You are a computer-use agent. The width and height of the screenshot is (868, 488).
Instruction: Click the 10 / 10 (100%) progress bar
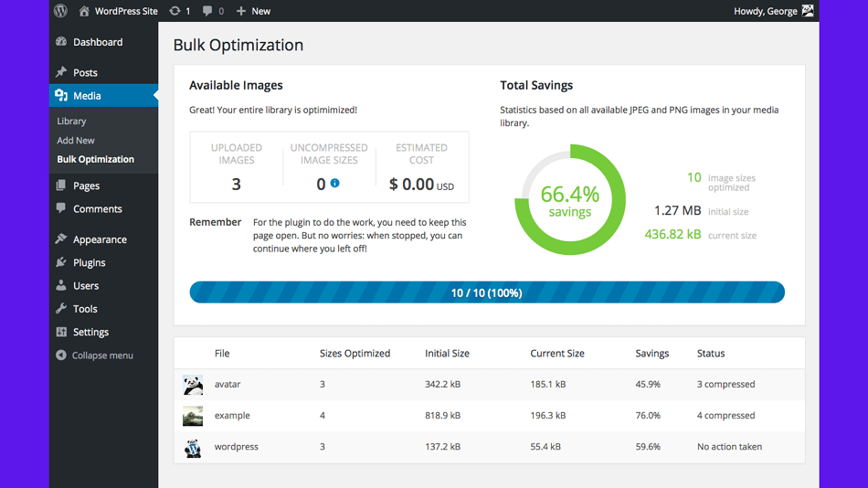pyautogui.click(x=487, y=292)
